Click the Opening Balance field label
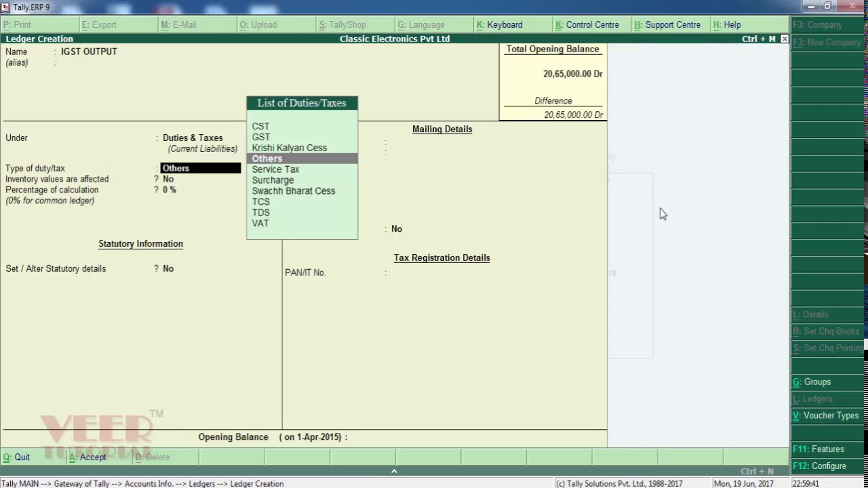The width and height of the screenshot is (868, 488). tap(273, 437)
